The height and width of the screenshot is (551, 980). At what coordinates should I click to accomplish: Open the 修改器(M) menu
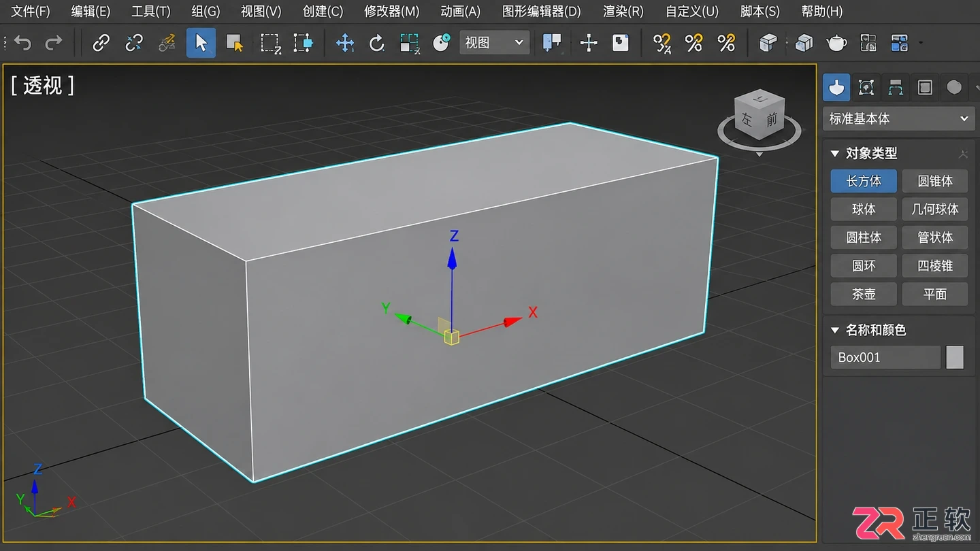391,11
